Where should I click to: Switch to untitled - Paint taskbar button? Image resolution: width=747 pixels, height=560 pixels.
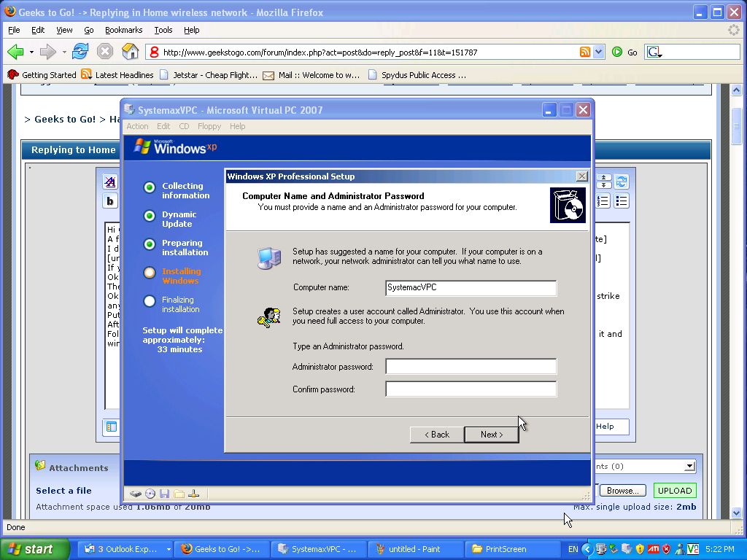pos(415,549)
